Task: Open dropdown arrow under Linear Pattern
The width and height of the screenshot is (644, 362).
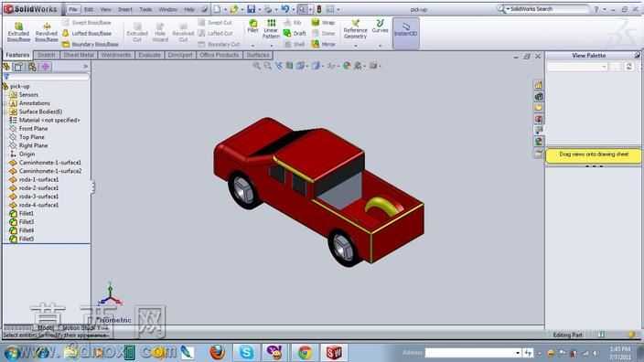Action: point(271,46)
